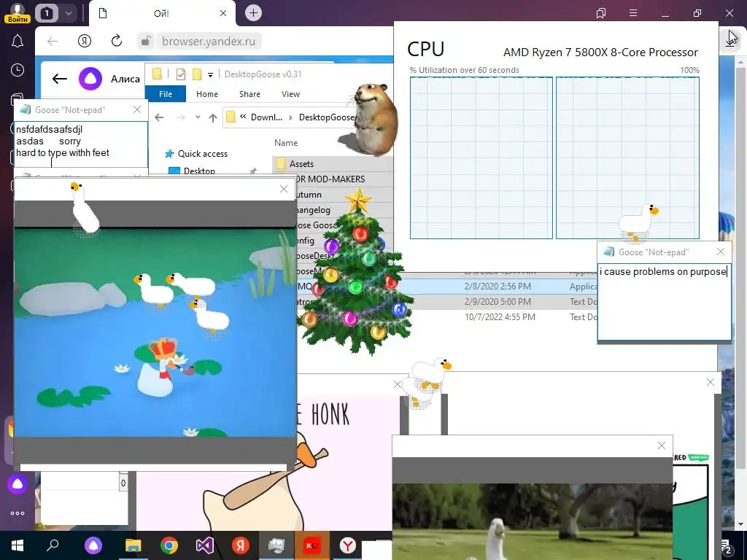Open Yandex browser hamburger menu
747x560 pixels.
(633, 13)
